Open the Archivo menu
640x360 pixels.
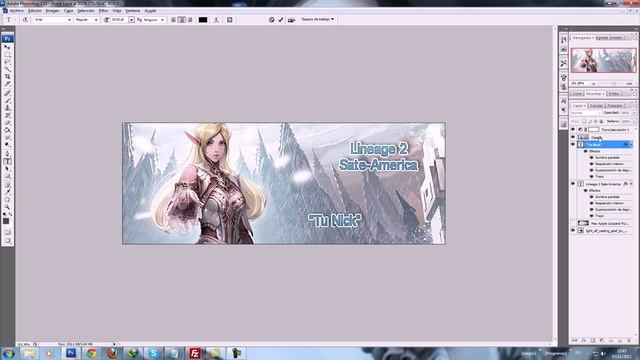(16, 11)
